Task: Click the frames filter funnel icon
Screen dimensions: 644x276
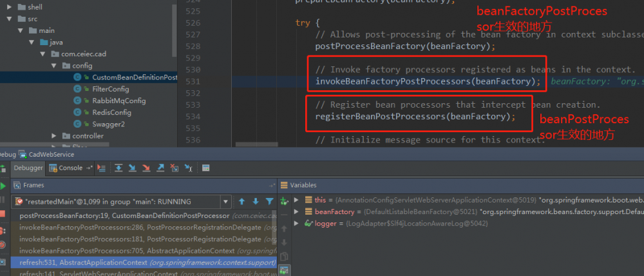Action: (269, 202)
